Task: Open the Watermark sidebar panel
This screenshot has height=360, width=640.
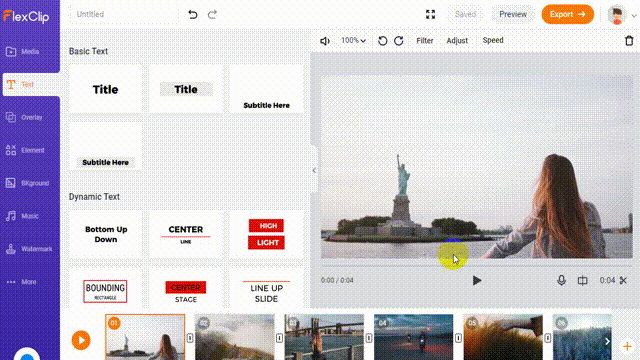Action: pos(29,249)
